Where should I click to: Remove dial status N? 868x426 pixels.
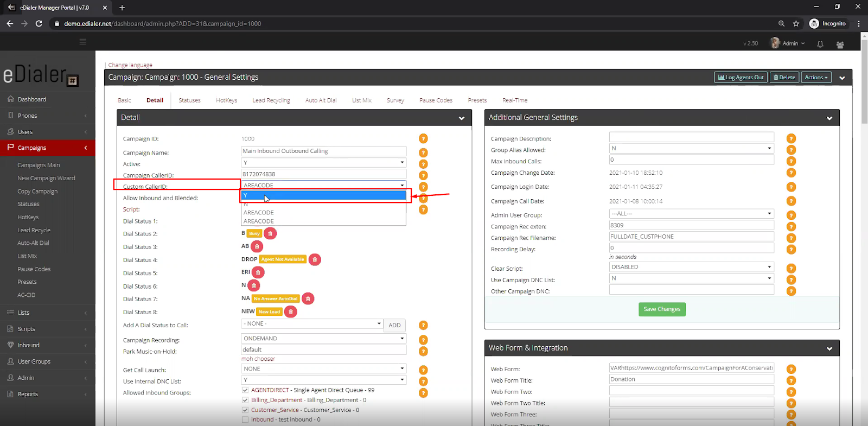pyautogui.click(x=253, y=285)
